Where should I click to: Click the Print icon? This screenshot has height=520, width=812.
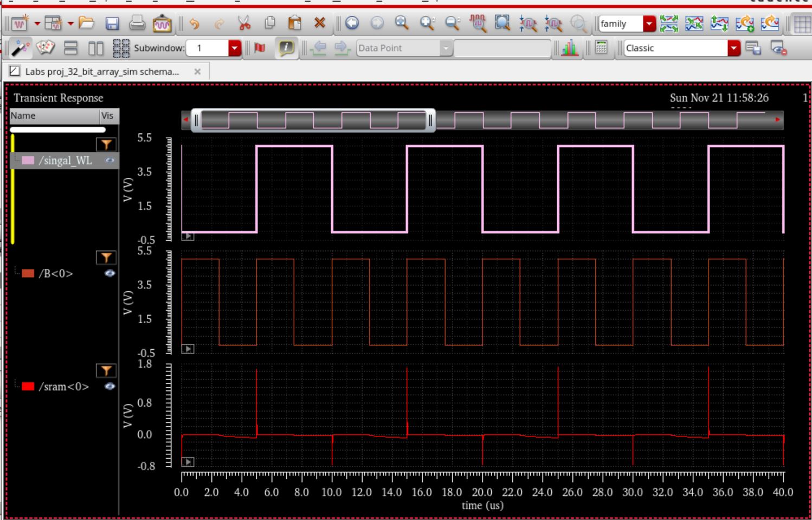click(137, 23)
